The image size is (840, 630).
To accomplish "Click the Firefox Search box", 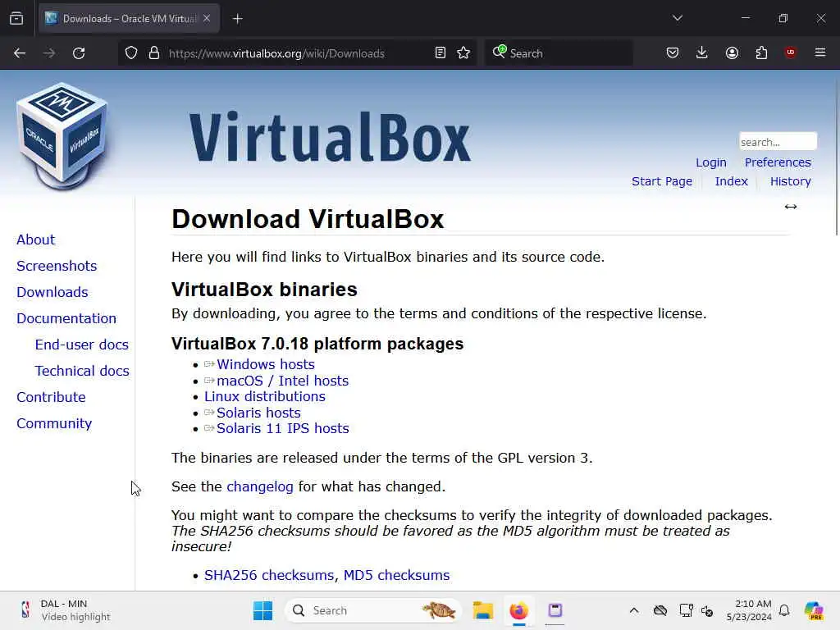I will click(558, 53).
